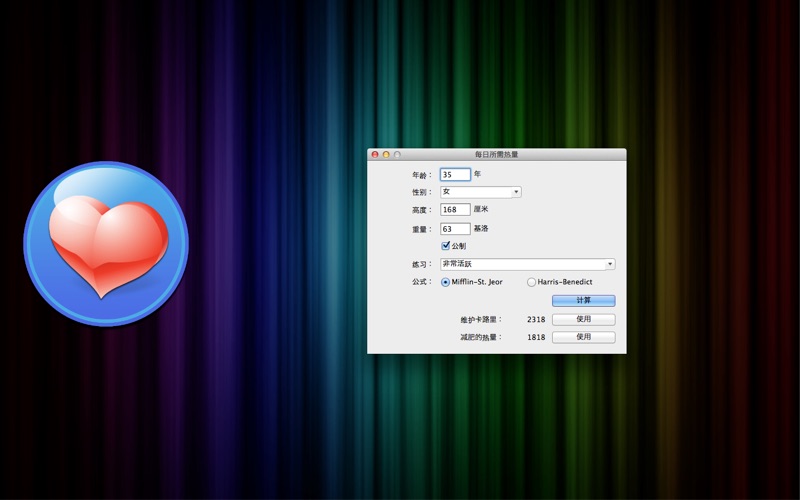Minimize the calorie calculator window
Image resolution: width=800 pixels, height=500 pixels.
point(386,155)
